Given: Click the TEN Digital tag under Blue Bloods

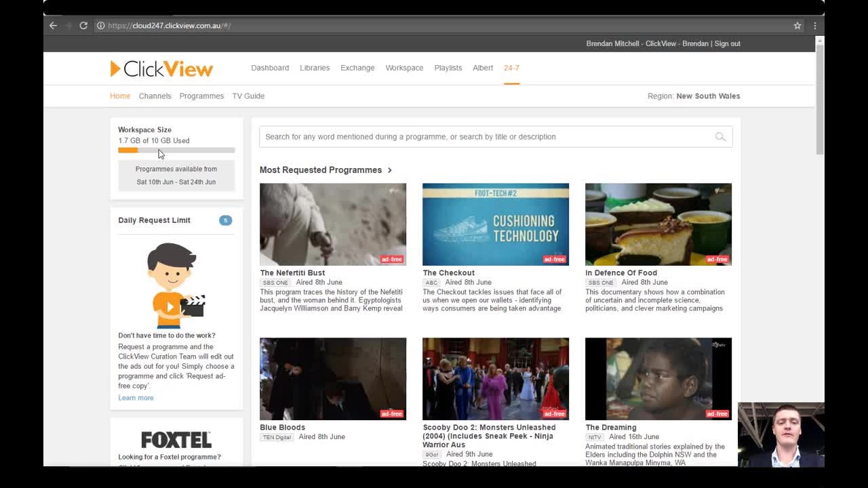Looking at the screenshot, I should click(277, 437).
